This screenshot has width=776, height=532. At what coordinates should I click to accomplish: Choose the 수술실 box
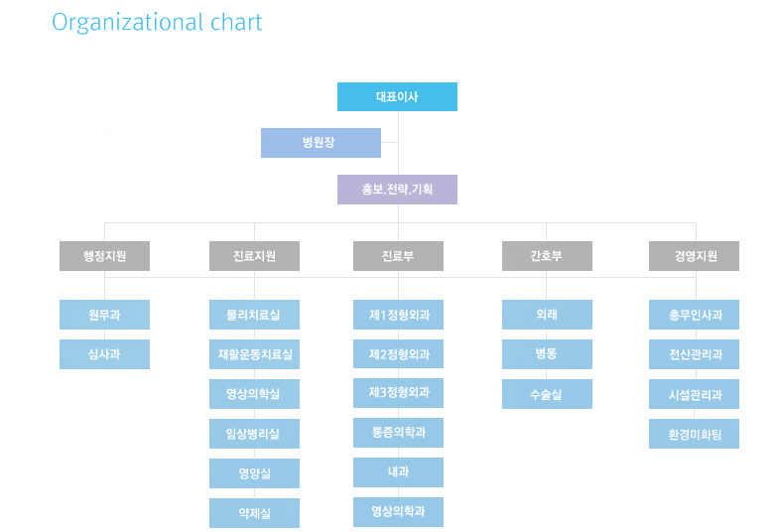(x=546, y=394)
